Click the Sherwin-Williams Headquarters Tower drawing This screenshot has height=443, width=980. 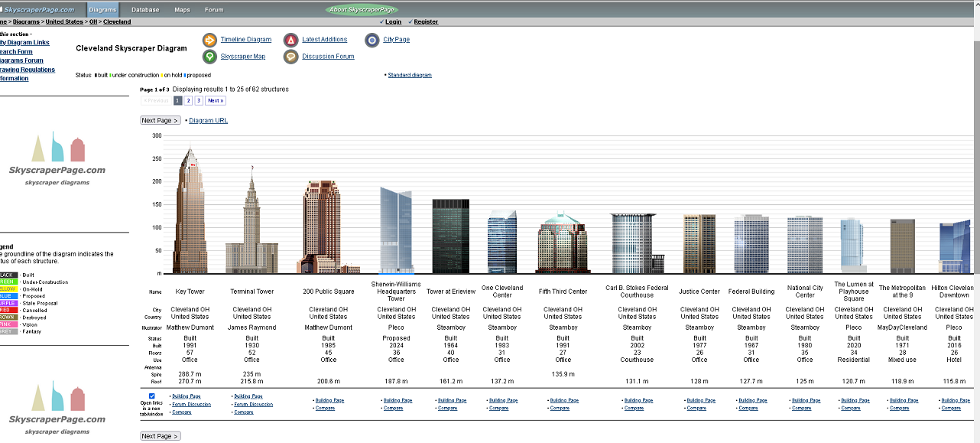pos(396,230)
